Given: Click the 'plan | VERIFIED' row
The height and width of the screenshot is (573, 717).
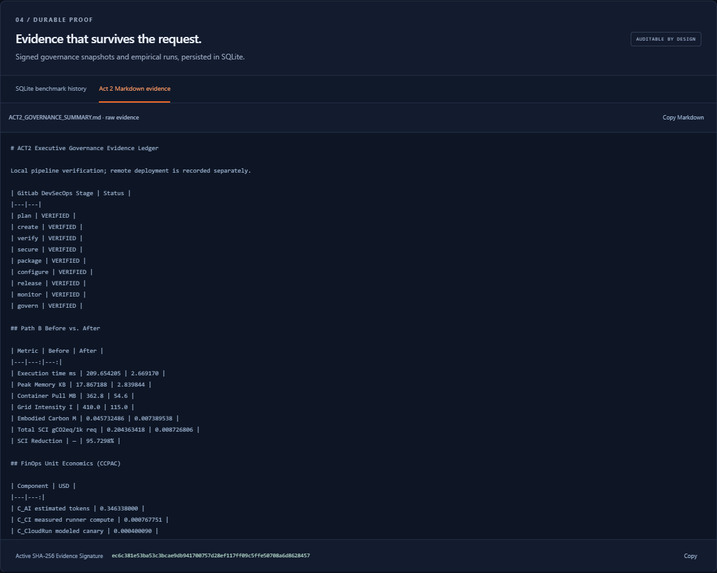Looking at the screenshot, I should [43, 215].
